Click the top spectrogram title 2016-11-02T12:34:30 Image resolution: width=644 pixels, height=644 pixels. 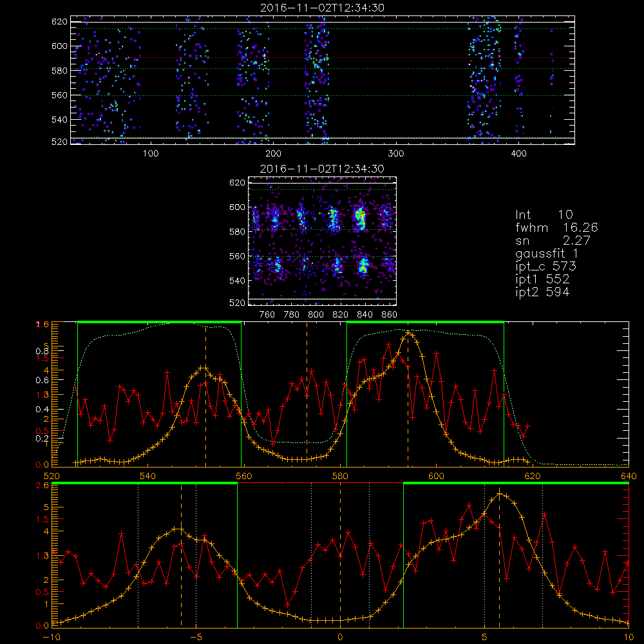click(x=322, y=8)
